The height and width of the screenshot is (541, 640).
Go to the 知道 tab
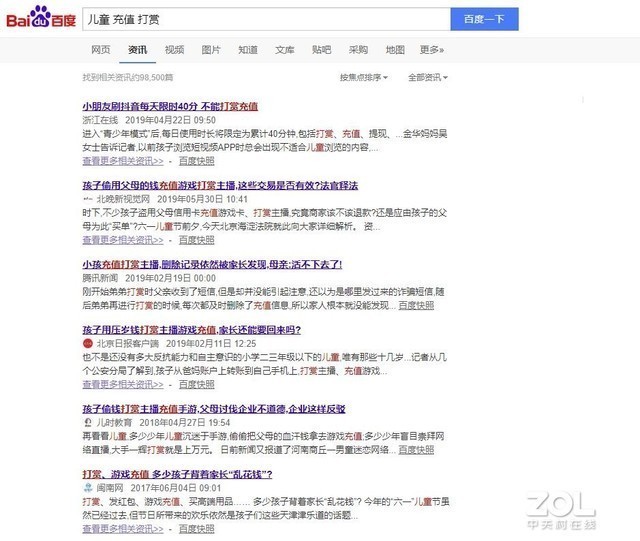pyautogui.click(x=248, y=49)
